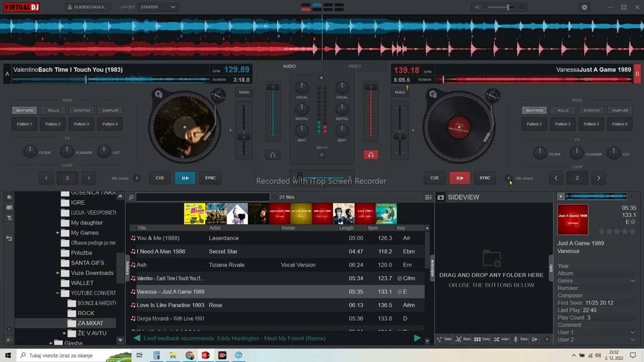Click the search magnifier icon
The height and width of the screenshot is (362, 644).
pos(131,197)
